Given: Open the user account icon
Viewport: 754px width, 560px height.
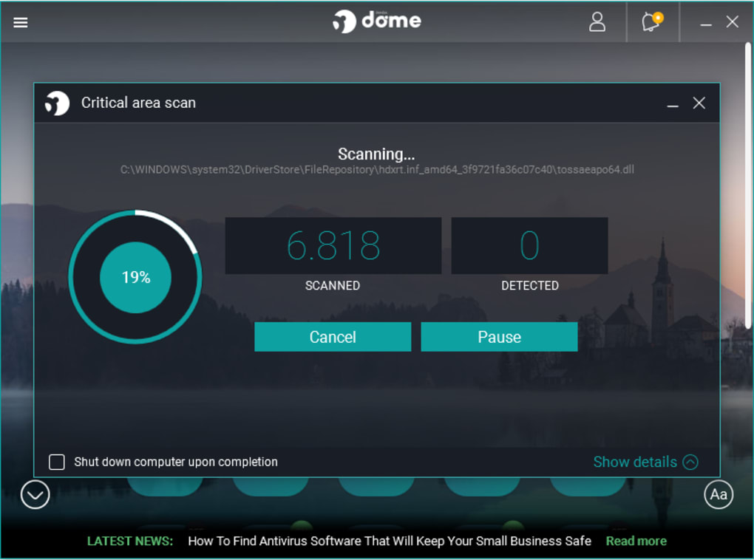Looking at the screenshot, I should pyautogui.click(x=597, y=21).
